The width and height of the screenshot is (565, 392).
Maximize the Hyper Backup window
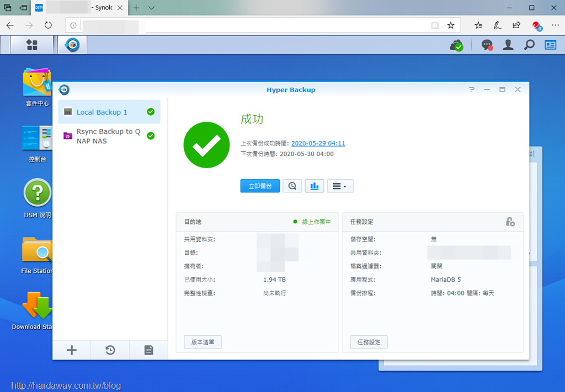point(502,90)
